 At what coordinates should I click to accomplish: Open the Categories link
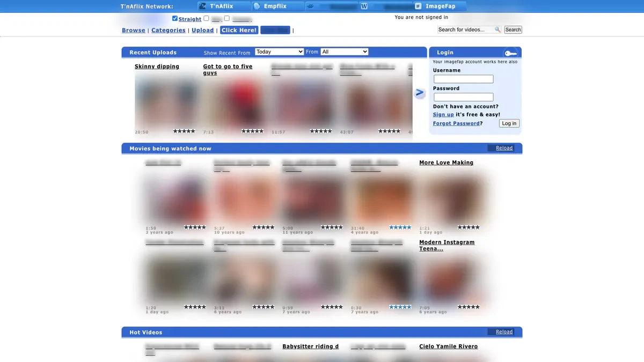(169, 31)
